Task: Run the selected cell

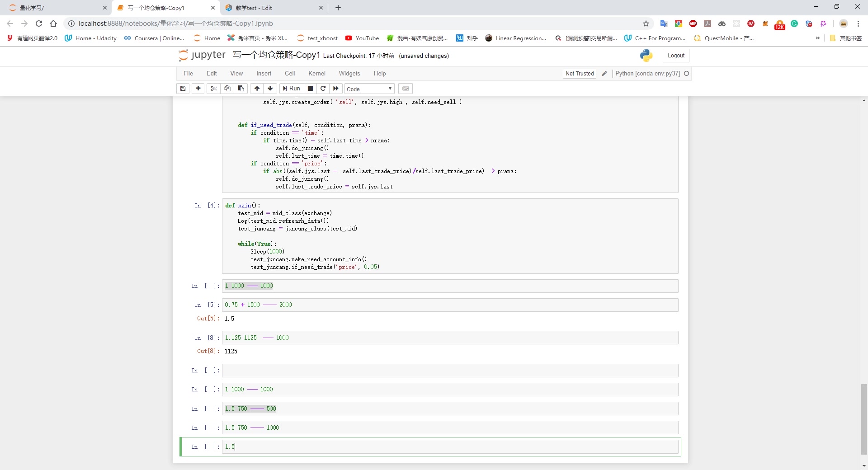Action: [x=292, y=89]
